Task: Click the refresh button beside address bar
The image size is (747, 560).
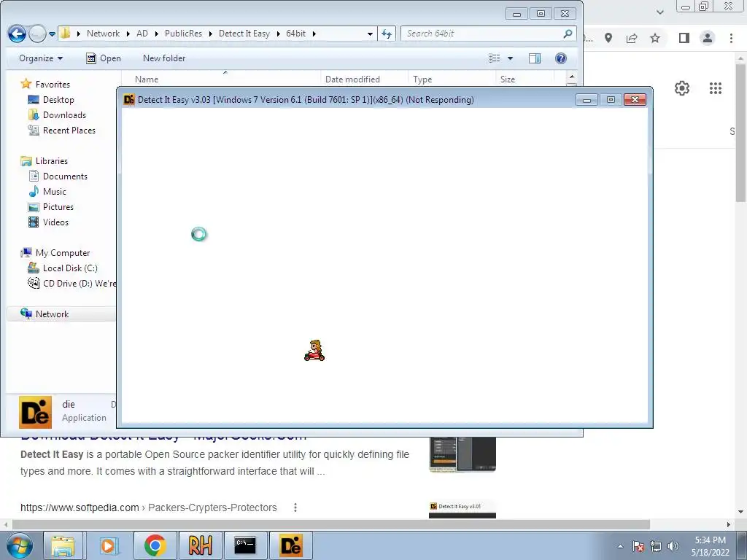Action: (387, 34)
